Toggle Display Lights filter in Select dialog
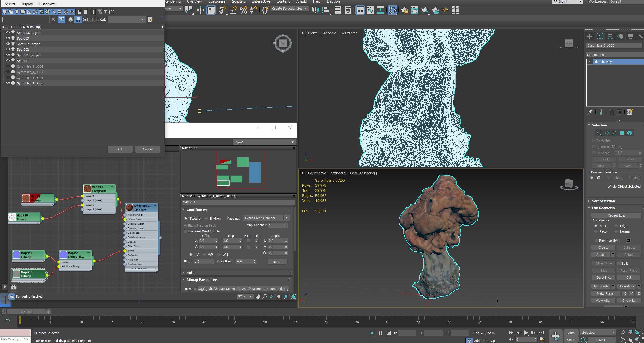Screen dimensions: 644x343 coord(17,12)
